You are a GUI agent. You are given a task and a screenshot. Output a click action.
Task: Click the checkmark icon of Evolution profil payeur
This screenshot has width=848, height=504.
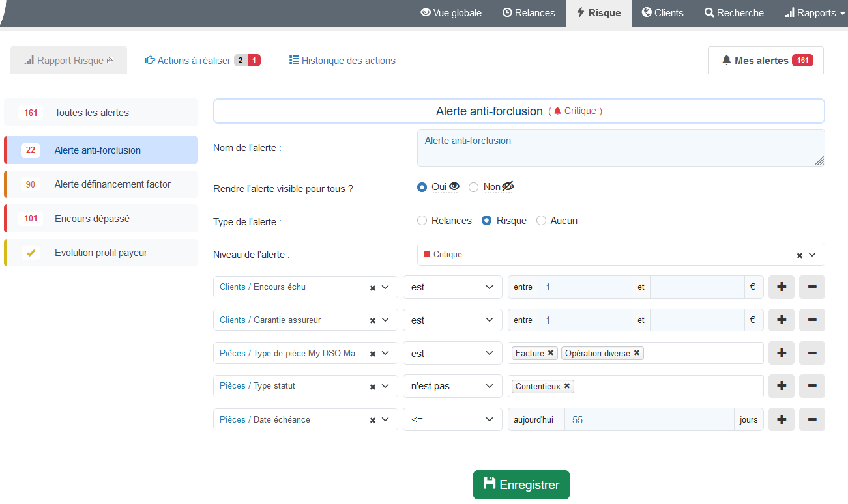(31, 253)
